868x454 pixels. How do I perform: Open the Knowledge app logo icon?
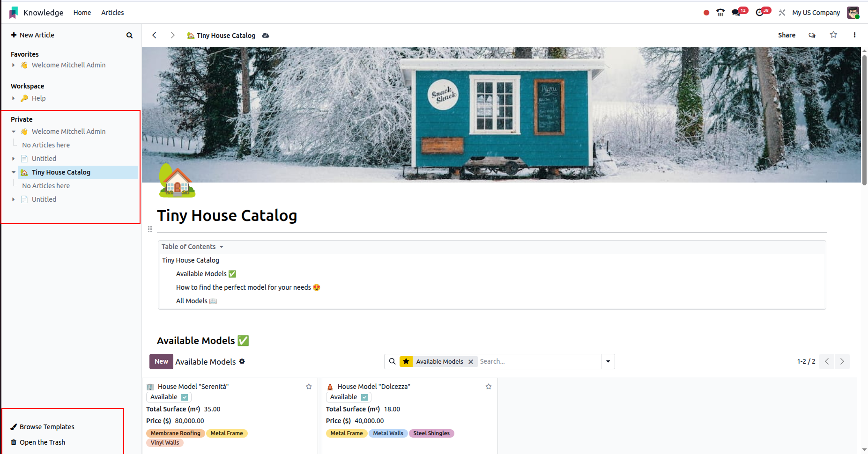click(x=14, y=13)
